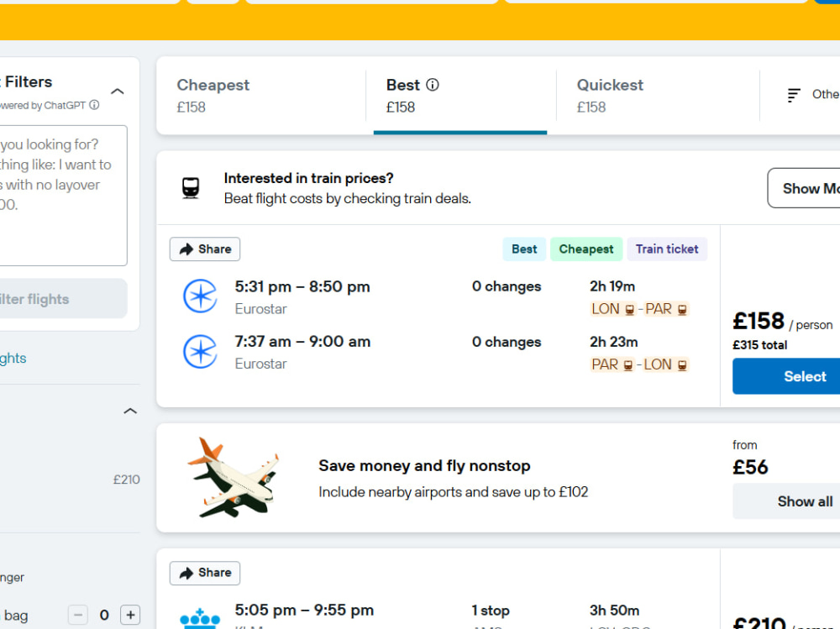840x629 pixels.
Task: Click the LON - PAR route label
Action: point(639,309)
